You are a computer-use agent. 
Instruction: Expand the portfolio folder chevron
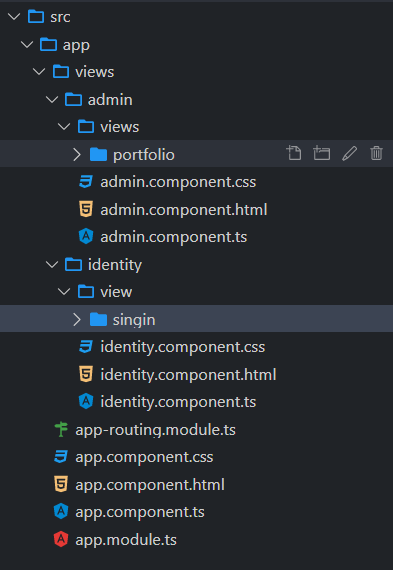[77, 154]
